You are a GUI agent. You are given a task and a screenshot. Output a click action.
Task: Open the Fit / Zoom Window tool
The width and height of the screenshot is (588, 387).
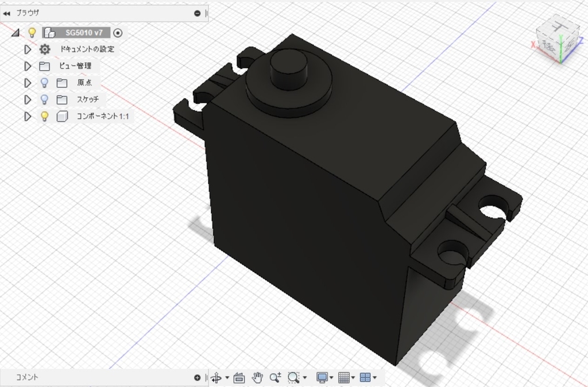pos(295,377)
